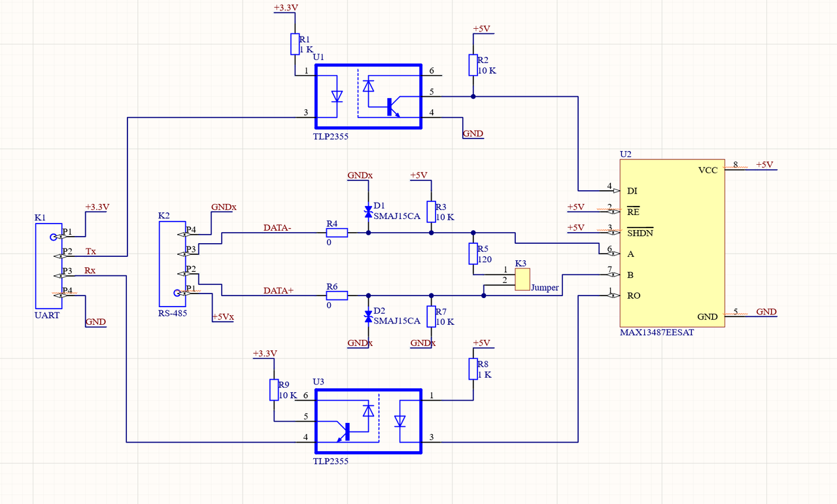Click the DATA+ net label

(278, 290)
